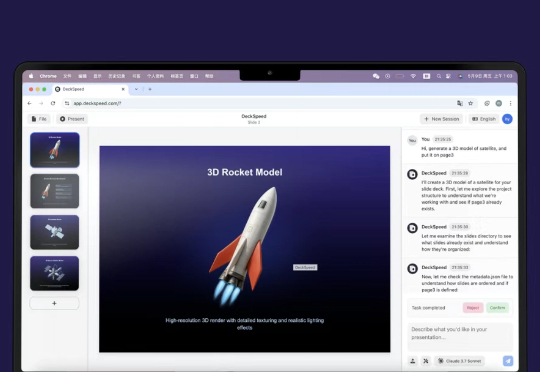Viewport: 540px width, 372px height.
Task: Reload the page with the refresh icon
Action: click(x=53, y=103)
